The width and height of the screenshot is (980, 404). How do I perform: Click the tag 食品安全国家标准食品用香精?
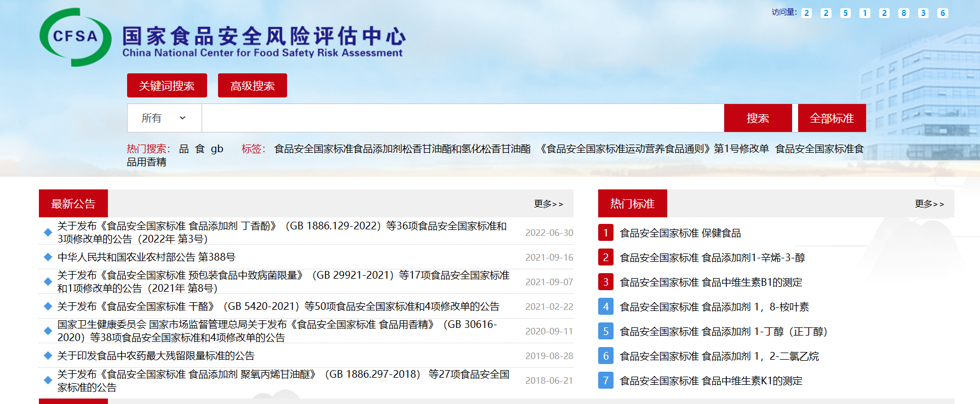point(495,155)
